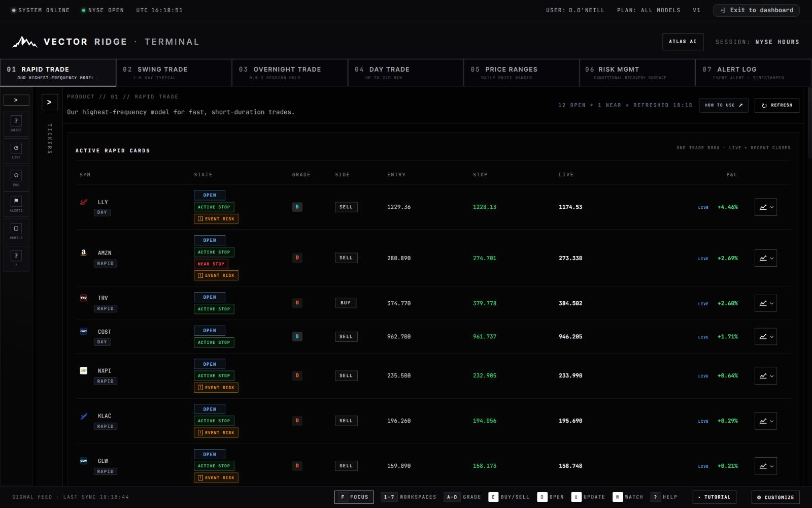This screenshot has width=812, height=508.
Task: Expand the Tickers panel arrow
Action: 49,102
